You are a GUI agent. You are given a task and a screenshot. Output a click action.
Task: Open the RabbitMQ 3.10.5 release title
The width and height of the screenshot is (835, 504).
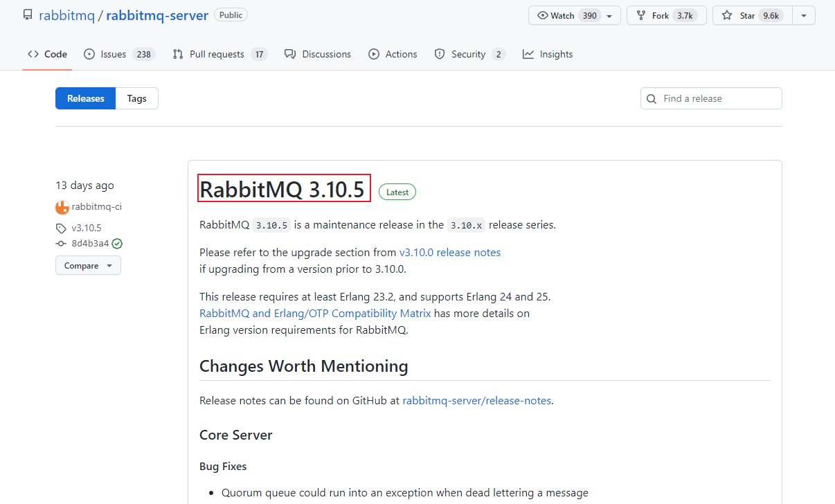tap(282, 189)
